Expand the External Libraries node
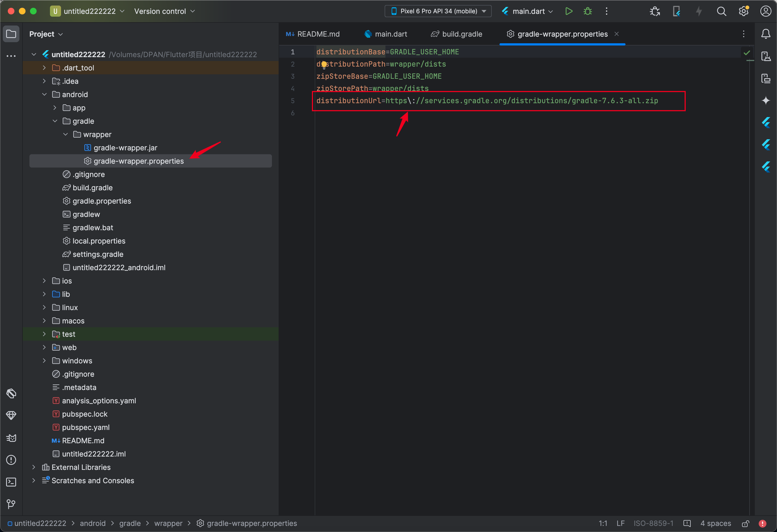777x532 pixels. click(33, 467)
